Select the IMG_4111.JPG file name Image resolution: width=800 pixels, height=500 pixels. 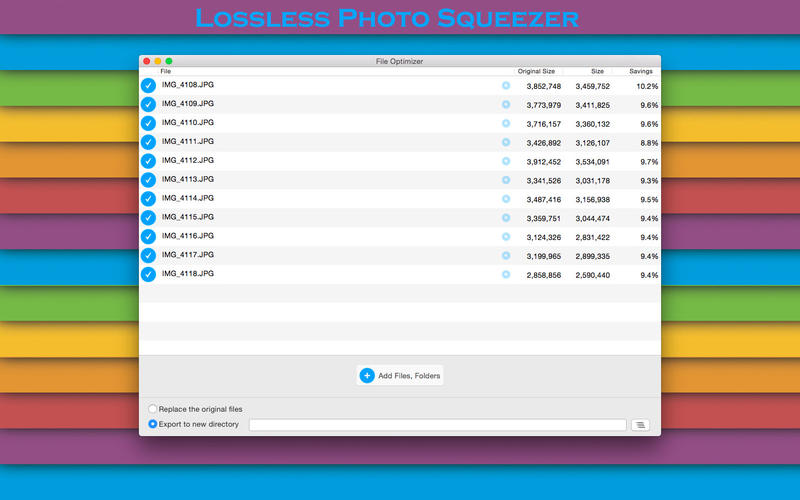188,141
